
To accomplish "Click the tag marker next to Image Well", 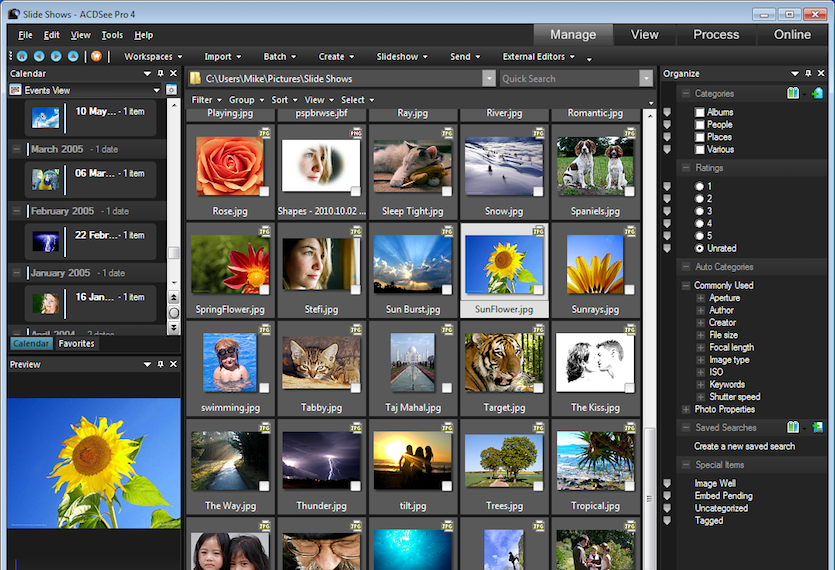I will (667, 483).
